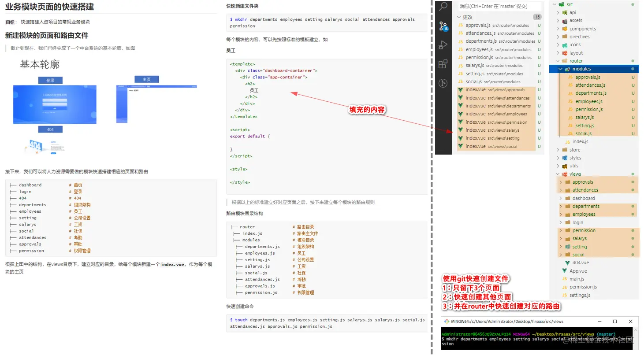The image size is (644, 355).
Task: Open index.vue src\views\salarys change
Action: pos(499,130)
